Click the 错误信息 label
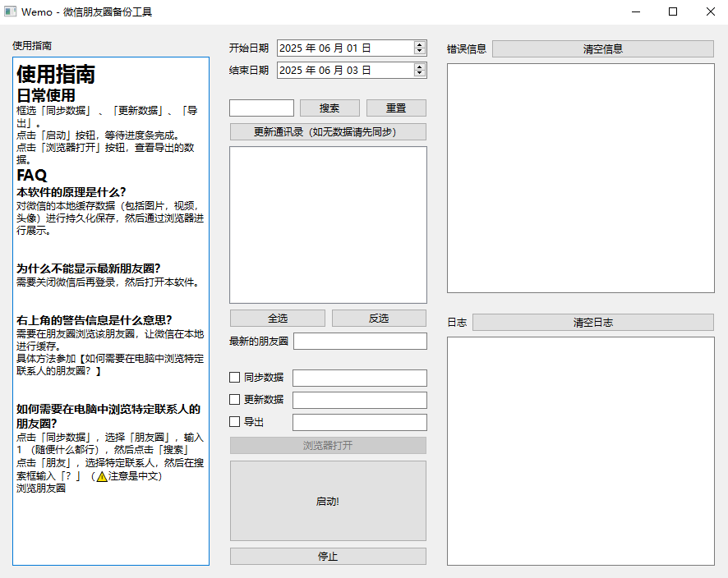Image resolution: width=728 pixels, height=578 pixels. coord(467,49)
